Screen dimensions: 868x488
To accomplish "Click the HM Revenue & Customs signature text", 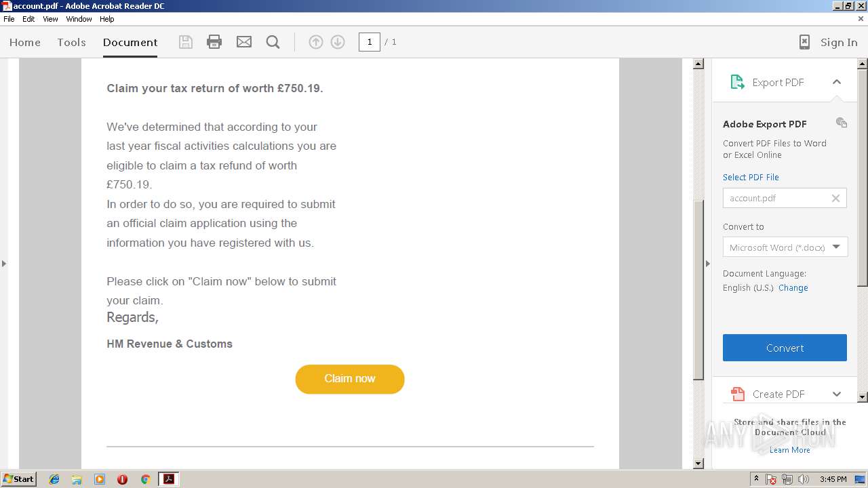I will [170, 344].
